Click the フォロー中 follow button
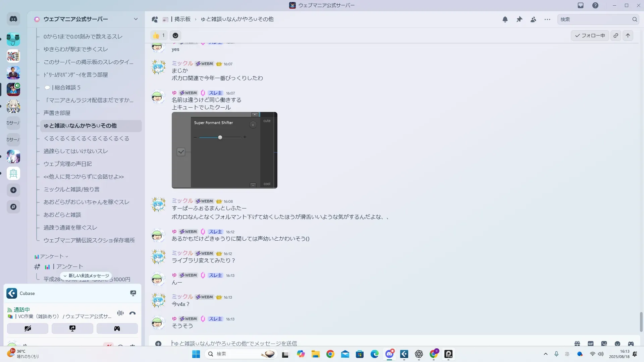This screenshot has height=362, width=644. (590, 36)
